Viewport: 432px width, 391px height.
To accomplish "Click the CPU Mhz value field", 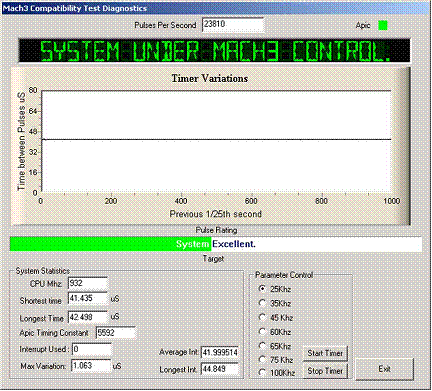I will tap(88, 284).
